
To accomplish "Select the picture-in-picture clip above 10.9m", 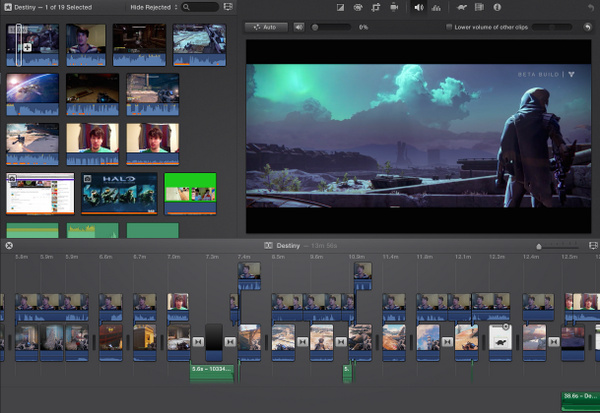I will (362, 276).
